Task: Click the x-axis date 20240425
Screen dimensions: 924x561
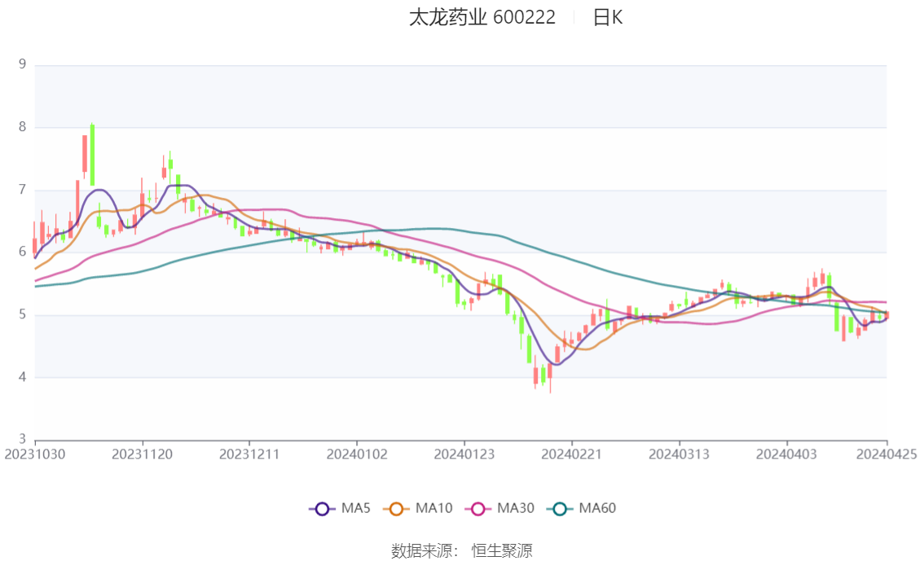Action: click(887, 454)
